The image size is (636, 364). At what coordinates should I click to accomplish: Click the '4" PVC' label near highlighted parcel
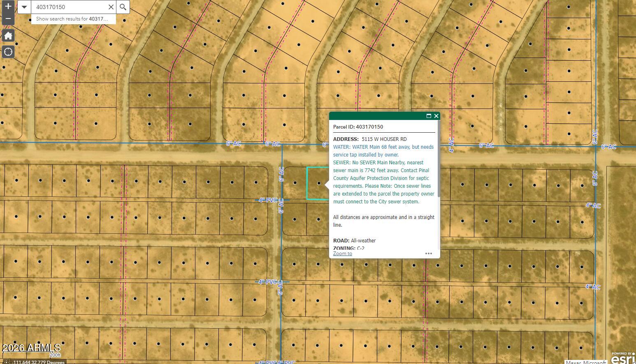[x=268, y=200]
